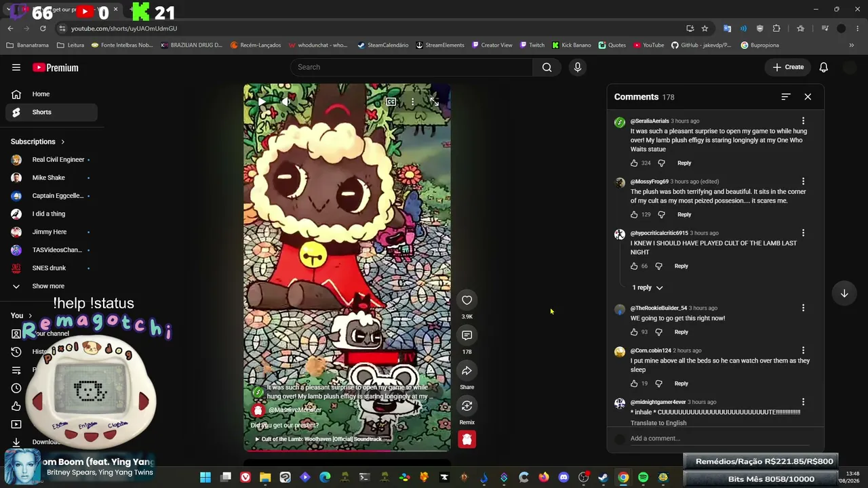The image size is (868, 488).
Task: Close the Comments panel
Action: (808, 97)
